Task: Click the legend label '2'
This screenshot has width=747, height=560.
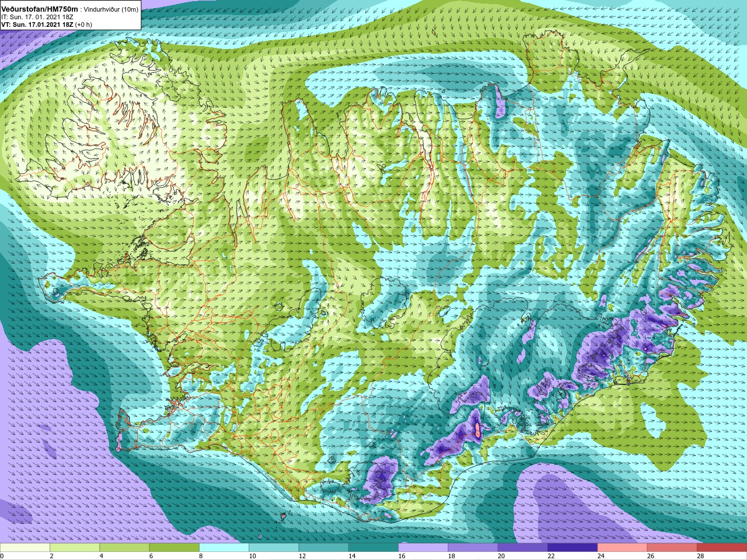Action: coord(51,556)
